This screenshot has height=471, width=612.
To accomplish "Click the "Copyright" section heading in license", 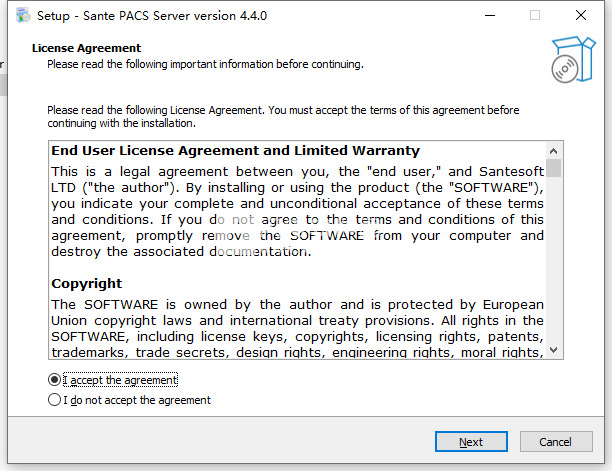I will (x=87, y=284).
